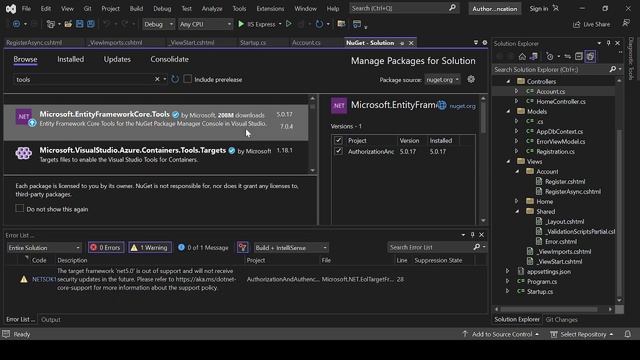
Task: Click error list filter funnel icon
Action: point(243,247)
